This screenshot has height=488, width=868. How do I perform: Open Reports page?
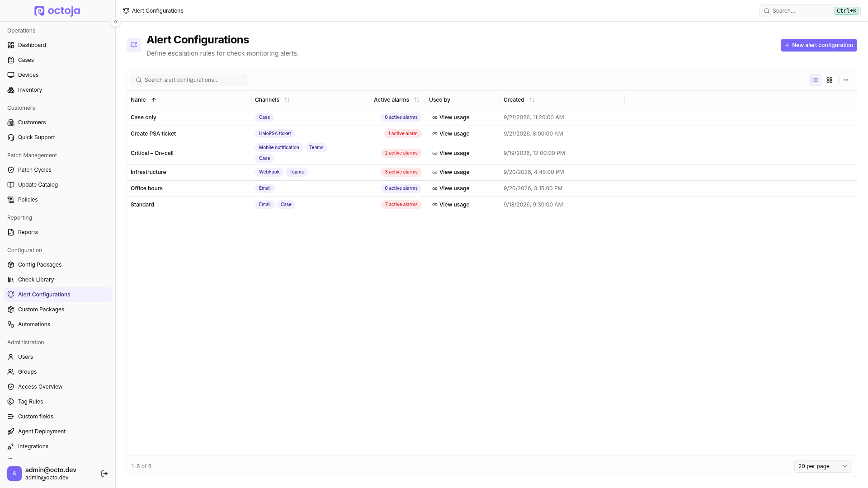(57, 232)
